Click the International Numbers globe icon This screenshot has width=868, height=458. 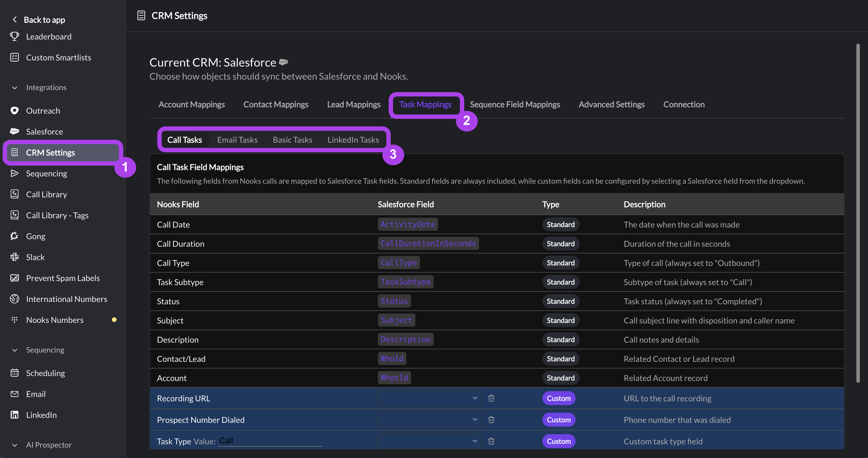pyautogui.click(x=15, y=298)
